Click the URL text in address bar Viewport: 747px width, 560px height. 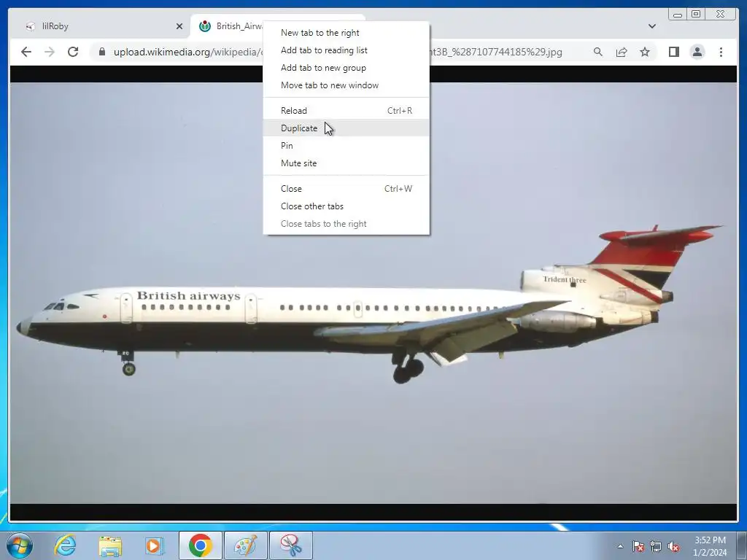[187, 52]
